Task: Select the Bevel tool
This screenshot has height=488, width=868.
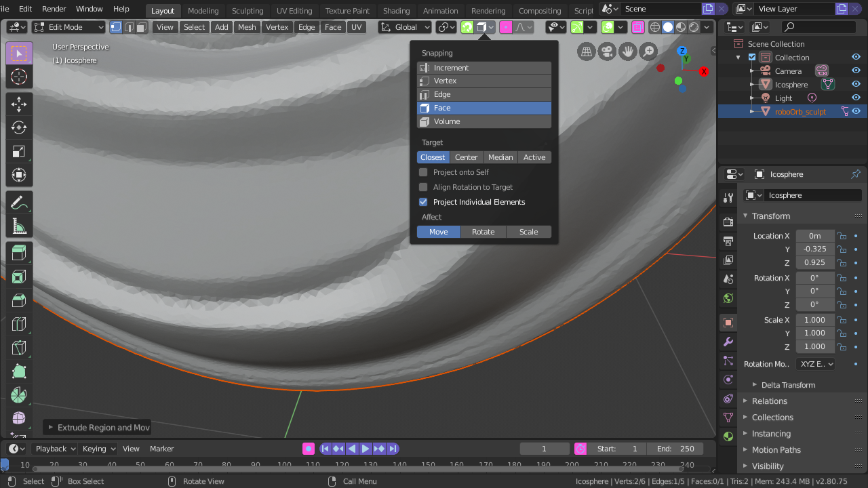Action: pyautogui.click(x=19, y=300)
